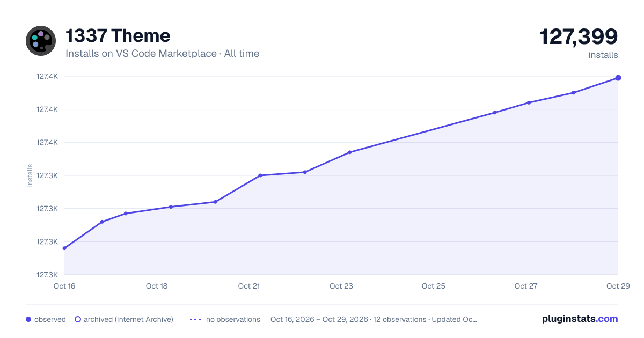Screen dimensions: 644x338
Task: Click the 'Oct 21' x-axis label
Action: [249, 286]
